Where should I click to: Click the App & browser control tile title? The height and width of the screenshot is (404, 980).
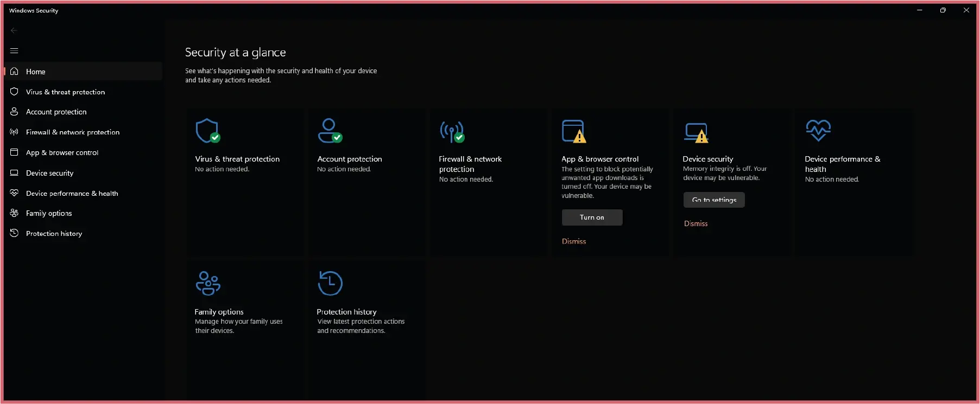600,159
